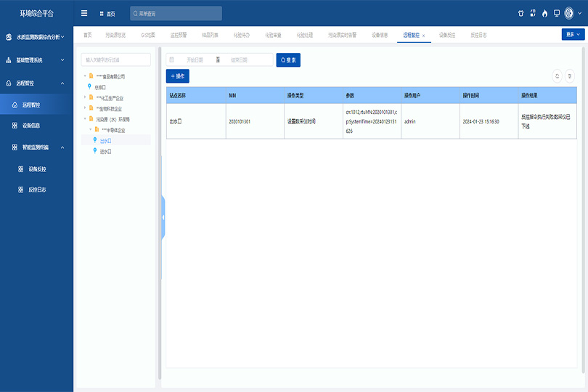The width and height of the screenshot is (588, 392).
Task: Click the 搜索 search button
Action: pos(288,60)
